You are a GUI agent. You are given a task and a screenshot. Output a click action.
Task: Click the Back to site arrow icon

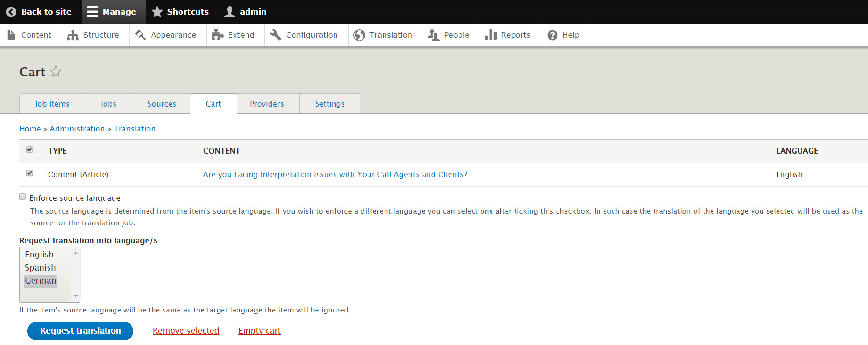click(x=11, y=12)
